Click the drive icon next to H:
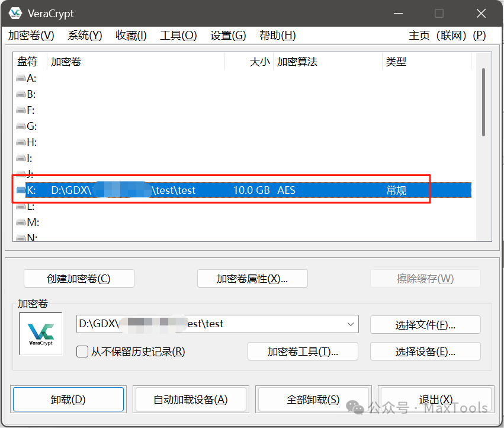504x428 pixels. click(x=21, y=142)
